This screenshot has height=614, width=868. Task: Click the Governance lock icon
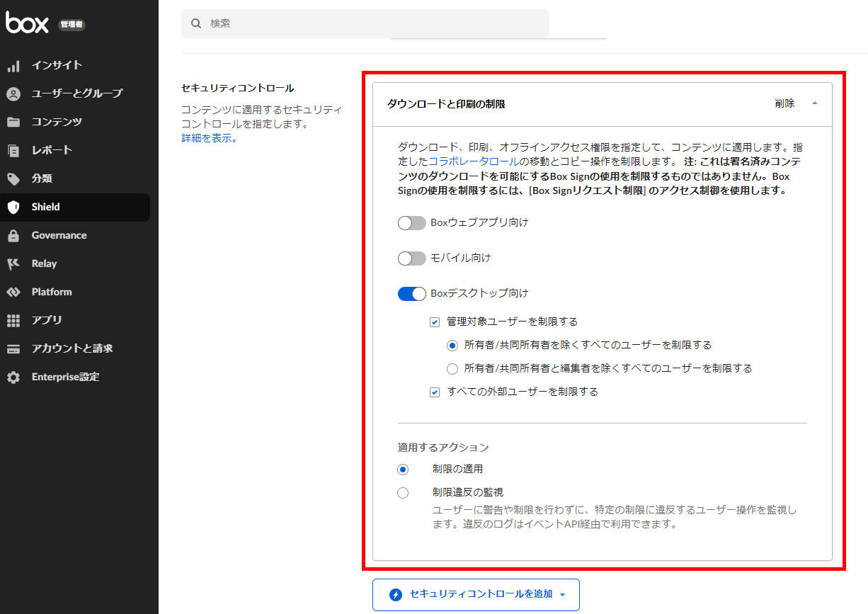(13, 236)
